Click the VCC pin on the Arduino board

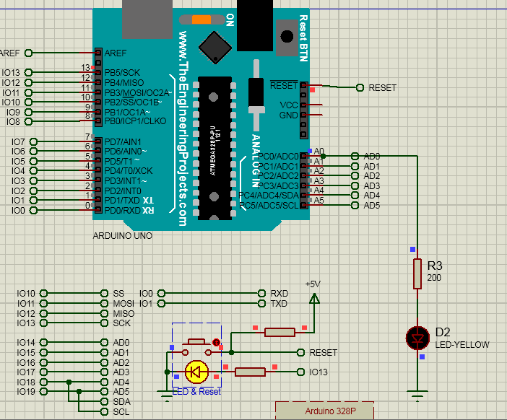tap(303, 105)
